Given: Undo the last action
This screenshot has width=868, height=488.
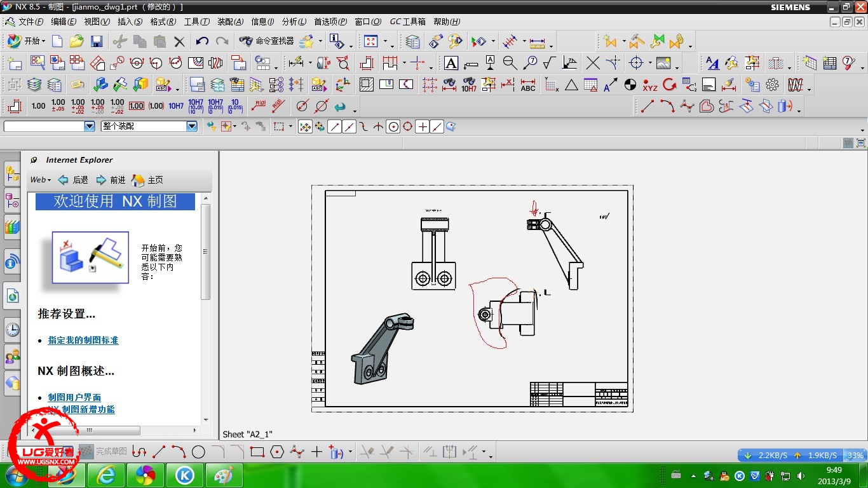Looking at the screenshot, I should tap(202, 42).
